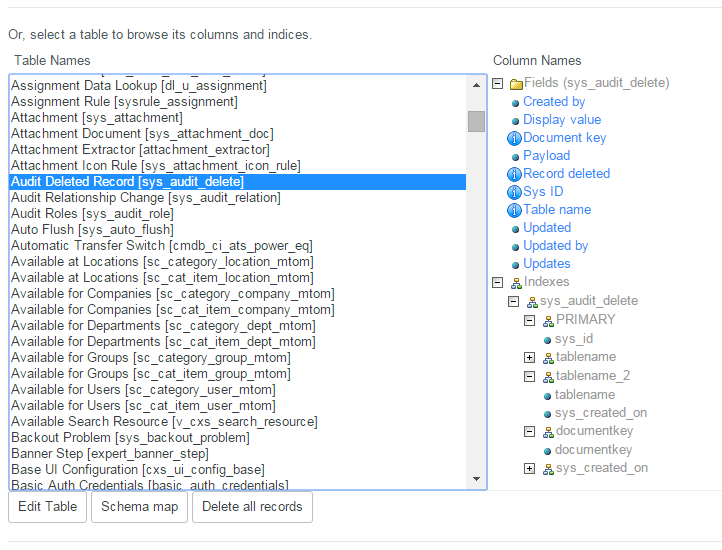Select Automatic Transfer Switch [cmdb_ci_ats_power_eq]
The height and width of the screenshot is (550, 722).
pyautogui.click(x=238, y=246)
